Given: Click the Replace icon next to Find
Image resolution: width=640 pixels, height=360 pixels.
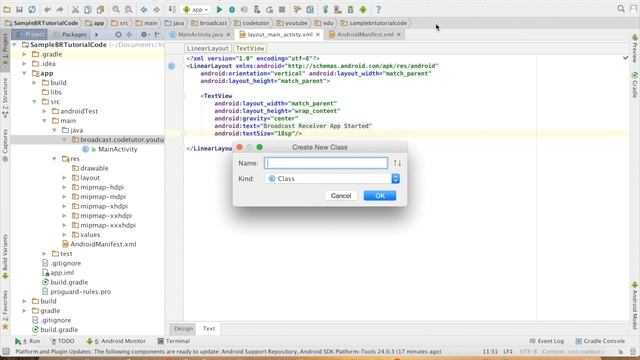Looking at the screenshot, I should [x=128, y=9].
